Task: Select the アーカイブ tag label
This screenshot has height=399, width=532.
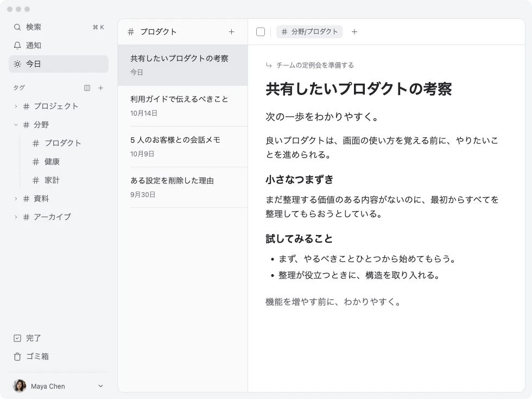Action: [53, 217]
